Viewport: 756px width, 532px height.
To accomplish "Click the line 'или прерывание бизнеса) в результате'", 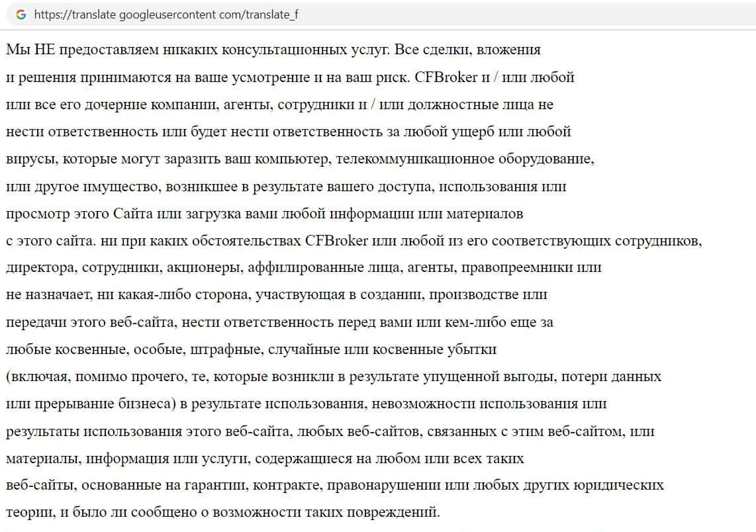I will 306,404.
